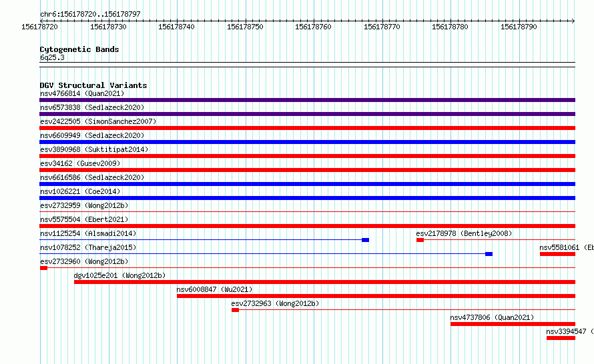Click ruler coordinate 156178770
The width and height of the screenshot is (594, 364).
coord(382,27)
